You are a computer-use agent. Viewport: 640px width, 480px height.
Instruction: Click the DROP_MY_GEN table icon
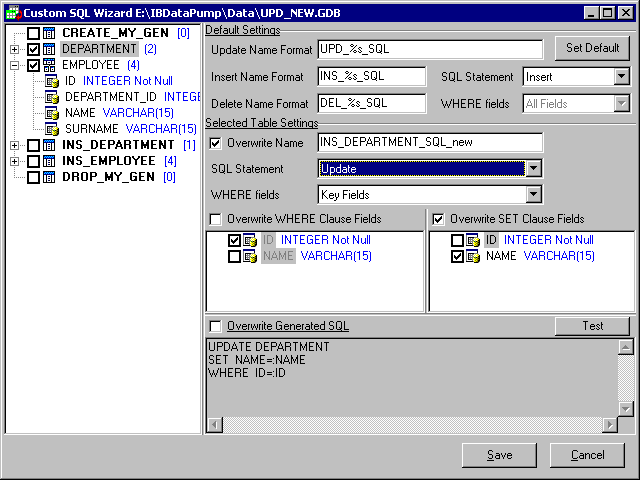pyautogui.click(x=49, y=177)
